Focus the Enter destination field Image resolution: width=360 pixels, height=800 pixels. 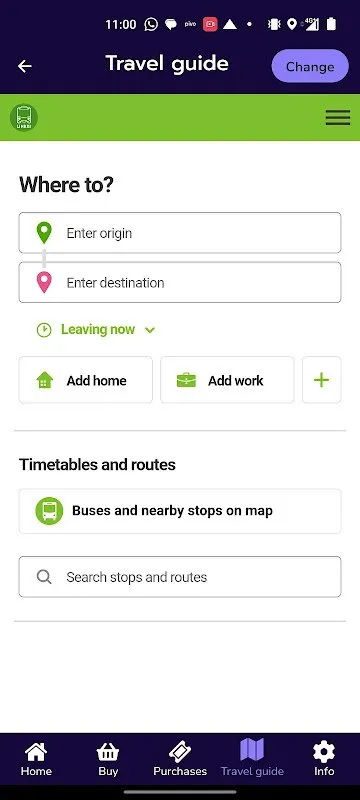point(180,282)
